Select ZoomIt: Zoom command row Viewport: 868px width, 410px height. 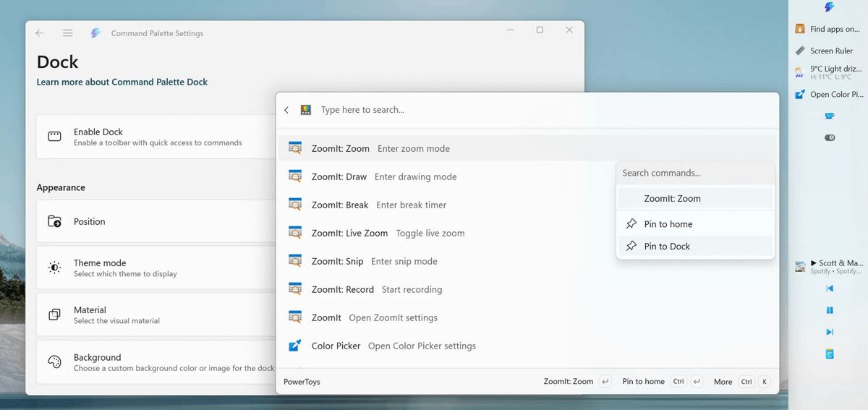(x=527, y=148)
